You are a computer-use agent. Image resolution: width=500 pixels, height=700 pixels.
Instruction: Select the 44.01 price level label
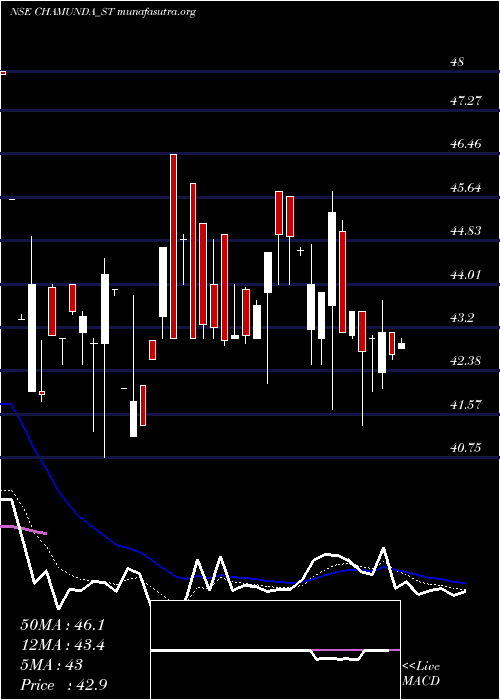click(466, 274)
